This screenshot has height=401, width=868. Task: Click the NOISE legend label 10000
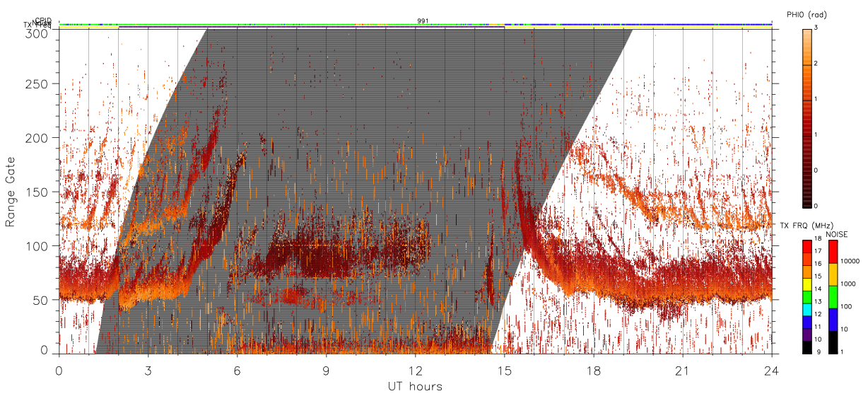(850, 261)
